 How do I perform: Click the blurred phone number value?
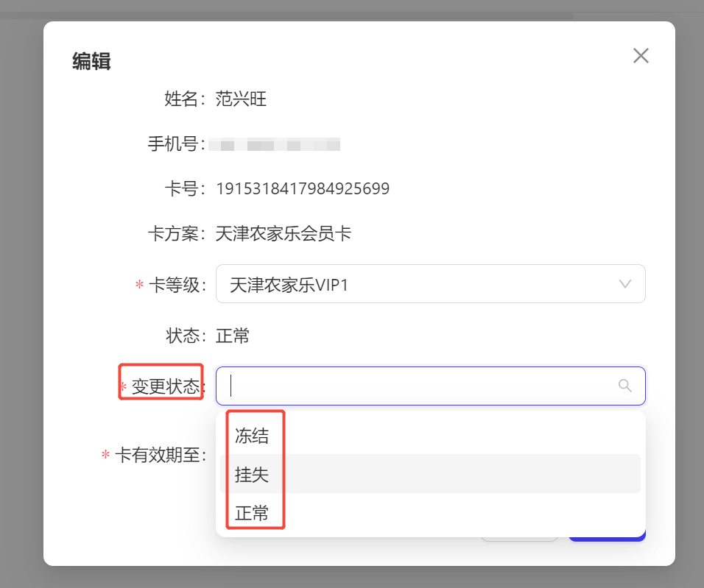[274, 144]
